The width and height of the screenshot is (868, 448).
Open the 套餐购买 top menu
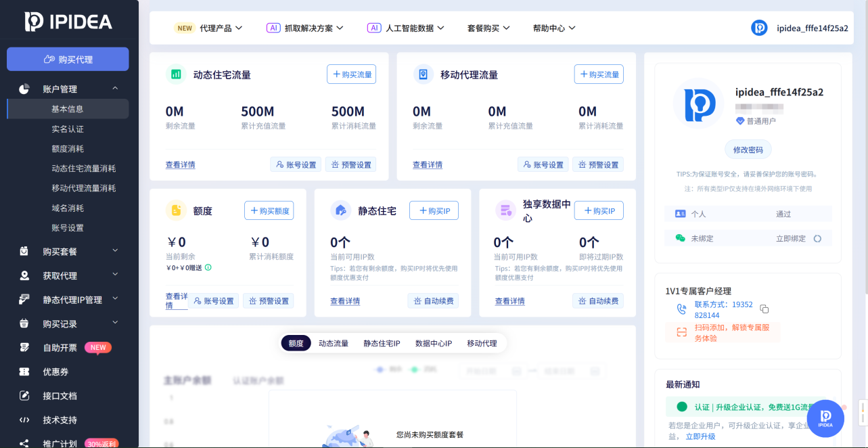tap(488, 28)
